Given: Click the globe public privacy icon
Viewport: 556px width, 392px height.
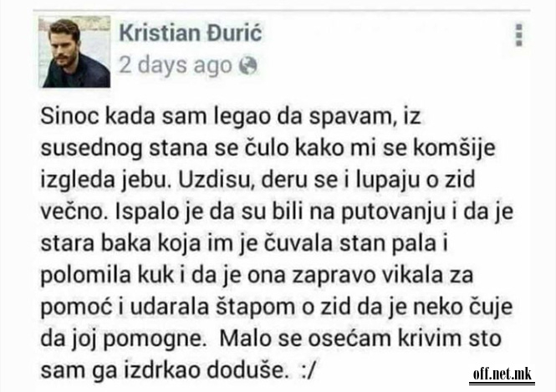Looking at the screenshot, I should point(247,65).
